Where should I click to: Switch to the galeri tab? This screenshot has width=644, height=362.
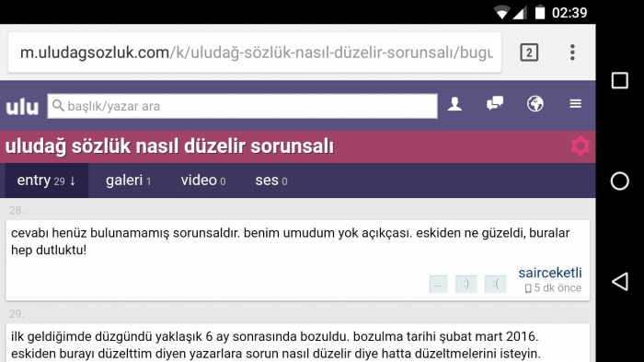coord(128,181)
